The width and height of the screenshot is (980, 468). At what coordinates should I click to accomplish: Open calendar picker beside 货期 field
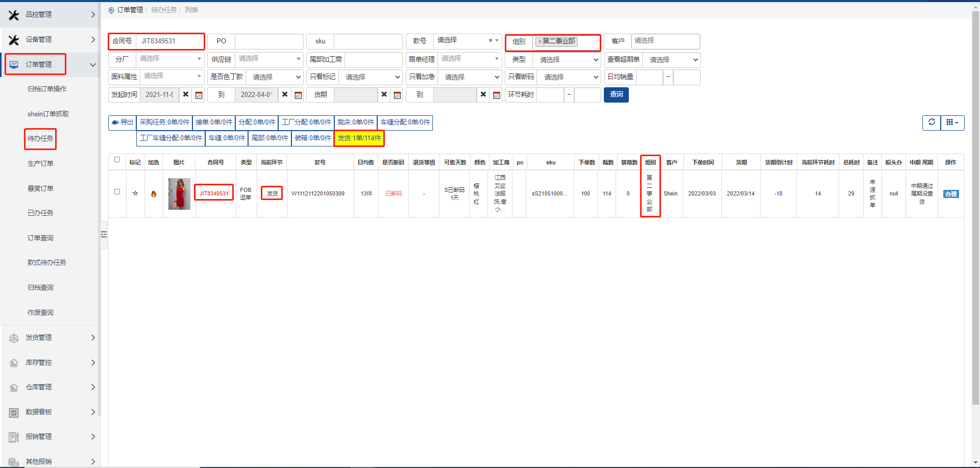(397, 95)
